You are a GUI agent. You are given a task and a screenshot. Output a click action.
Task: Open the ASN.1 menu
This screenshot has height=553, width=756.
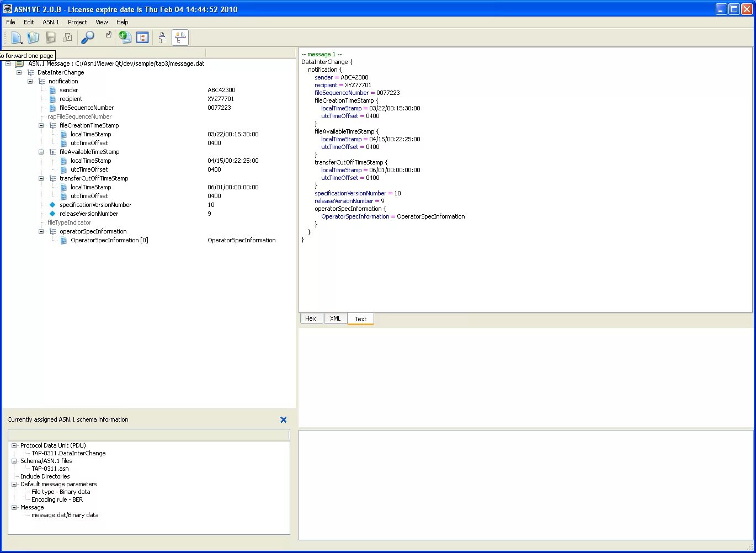pyautogui.click(x=51, y=22)
